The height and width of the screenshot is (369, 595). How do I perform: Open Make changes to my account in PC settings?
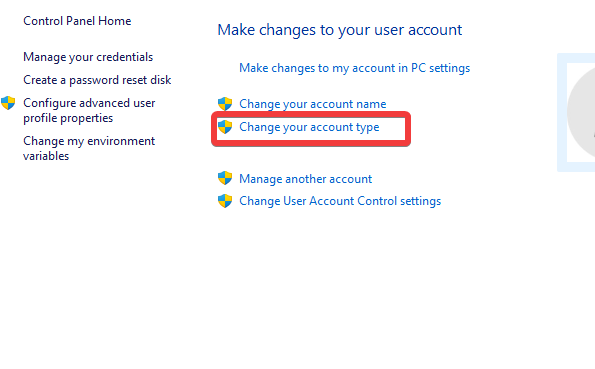354,68
